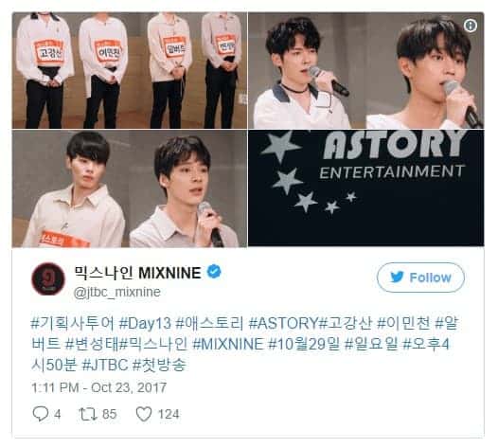Image resolution: width=498 pixels, height=448 pixels.
Task: Open the MIXNINE profile avatar
Action: pyautogui.click(x=48, y=279)
